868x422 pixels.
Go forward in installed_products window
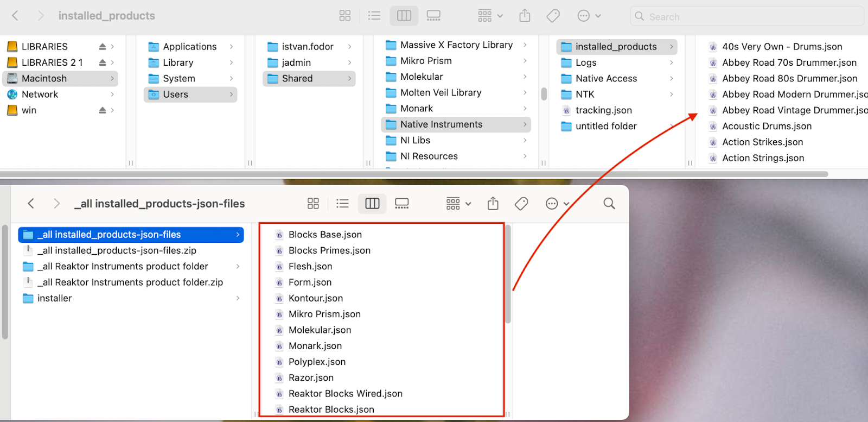(41, 16)
